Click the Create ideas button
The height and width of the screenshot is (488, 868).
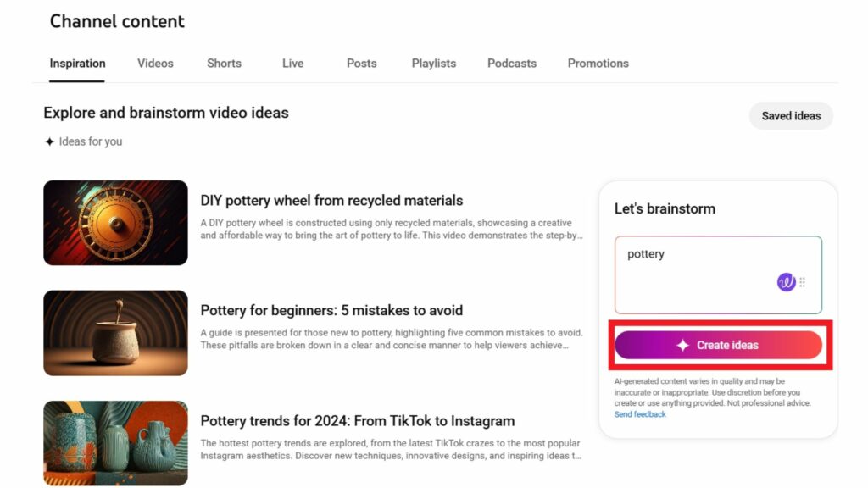tap(720, 345)
